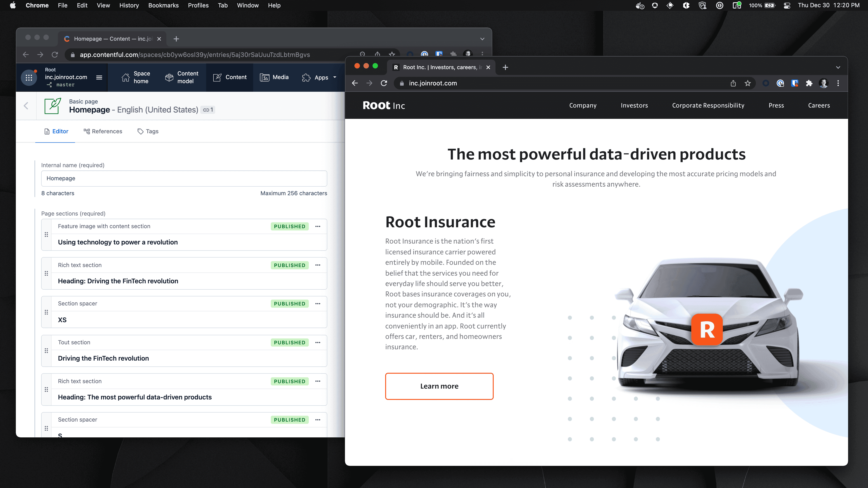Expand tab search chevron in Root Inc window
Screen dimensions: 868x488
click(x=838, y=67)
